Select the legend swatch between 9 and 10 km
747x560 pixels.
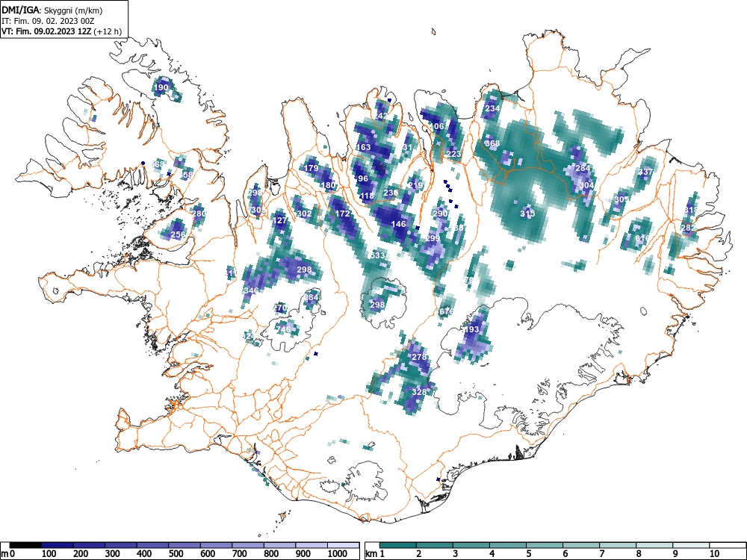tap(691, 545)
